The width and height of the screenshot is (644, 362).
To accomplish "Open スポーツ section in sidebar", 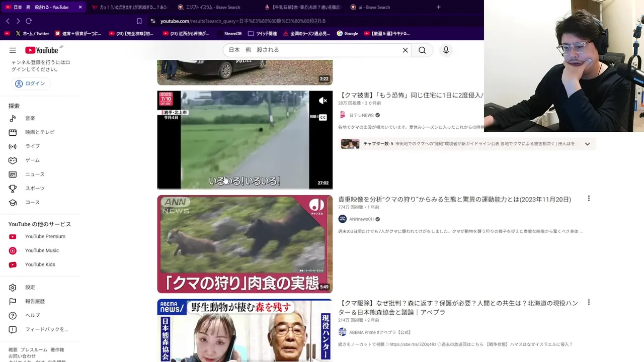I will [40, 189].
